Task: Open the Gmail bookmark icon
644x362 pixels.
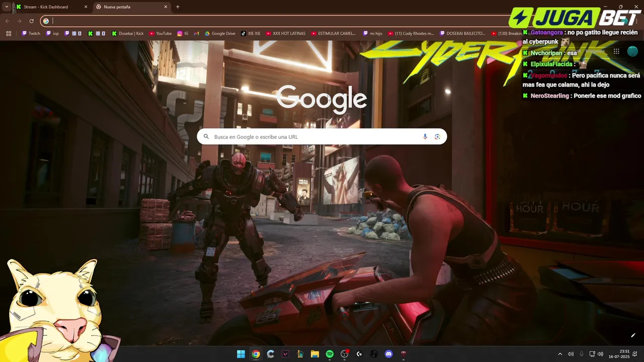Action: click(197, 34)
